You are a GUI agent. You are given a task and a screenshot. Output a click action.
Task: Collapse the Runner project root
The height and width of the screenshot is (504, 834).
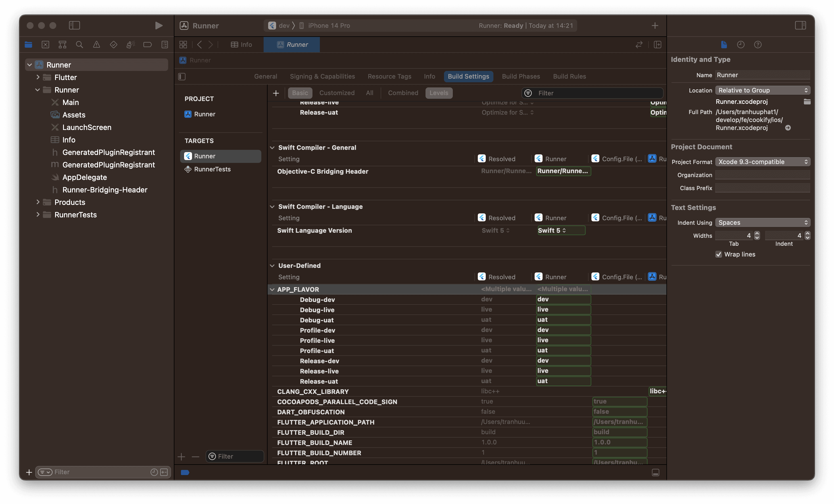click(30, 65)
